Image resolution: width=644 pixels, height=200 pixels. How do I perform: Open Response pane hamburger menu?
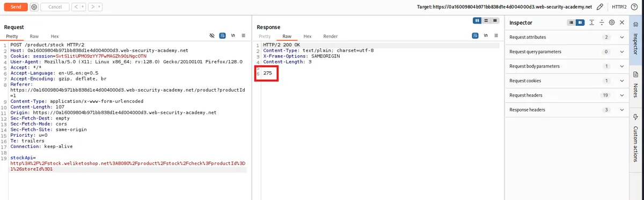(496, 36)
